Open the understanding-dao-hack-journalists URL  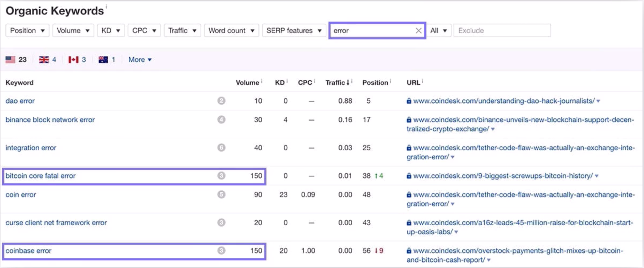503,101
